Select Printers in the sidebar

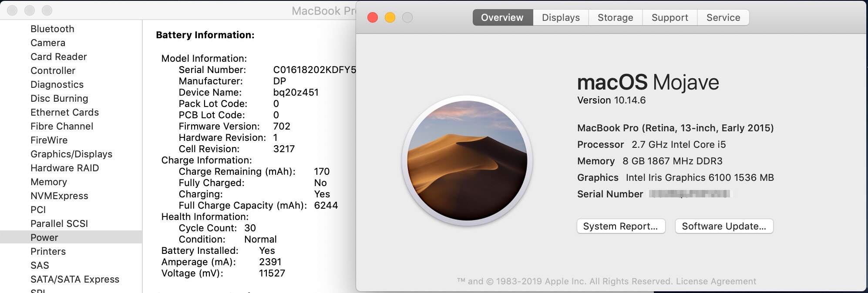click(48, 251)
